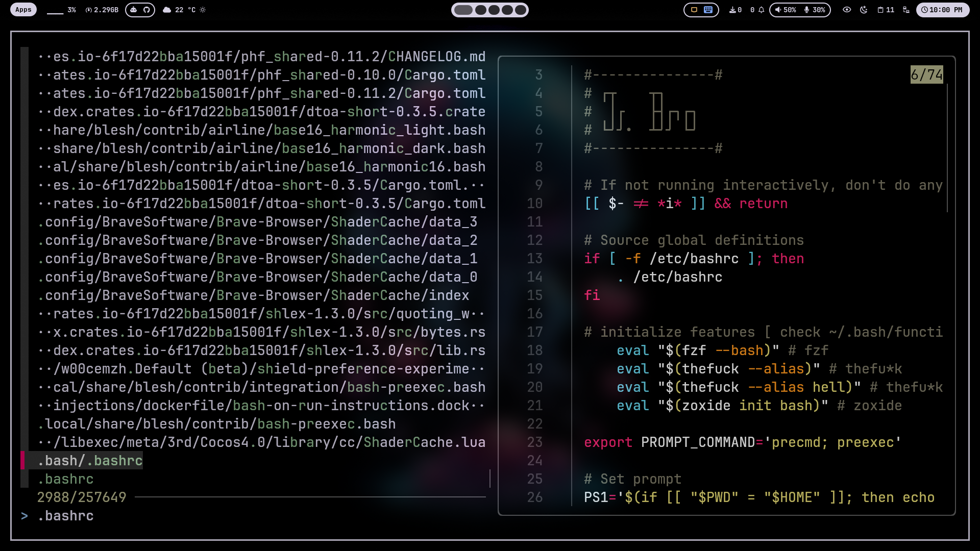The image size is (980, 551).
Task: Click the eval zoxide init bash line
Action: click(x=759, y=406)
